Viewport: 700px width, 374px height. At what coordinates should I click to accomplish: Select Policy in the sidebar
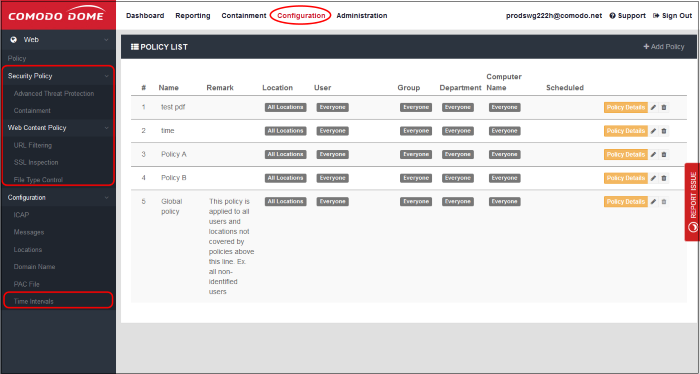point(17,58)
